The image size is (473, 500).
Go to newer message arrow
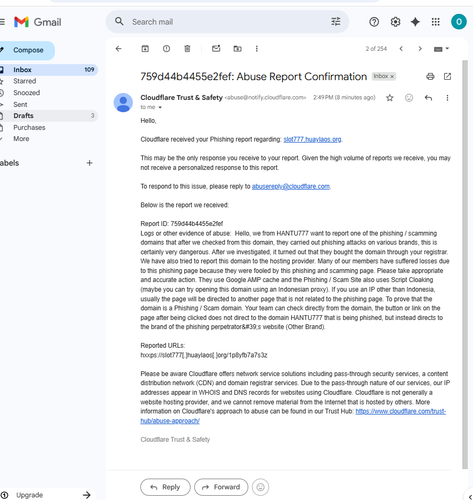pyautogui.click(x=401, y=49)
